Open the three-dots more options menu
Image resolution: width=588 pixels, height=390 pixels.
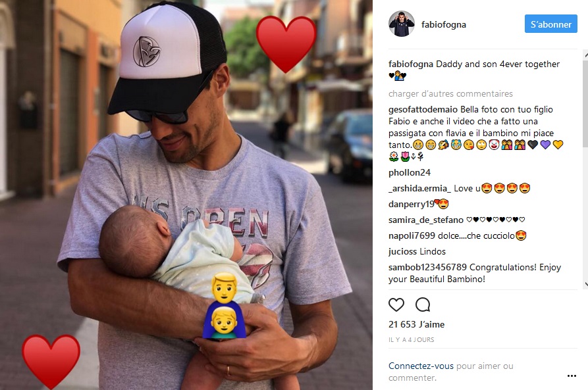click(572, 376)
